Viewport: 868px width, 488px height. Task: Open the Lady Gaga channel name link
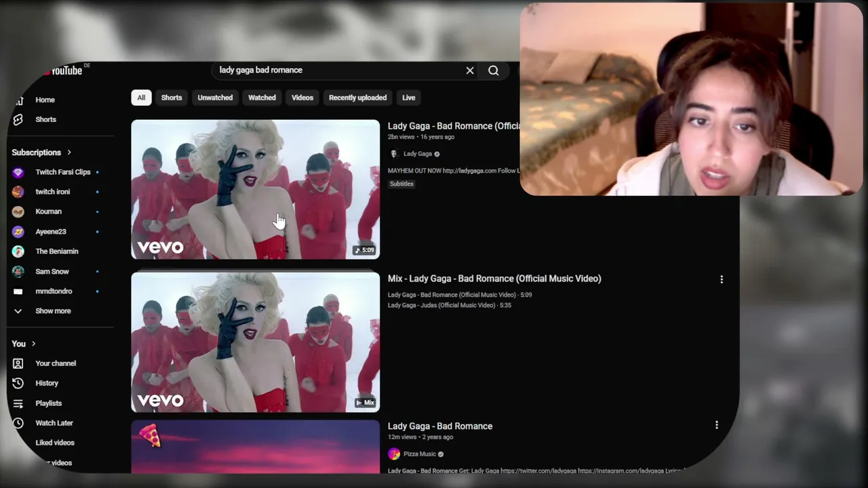(x=418, y=154)
